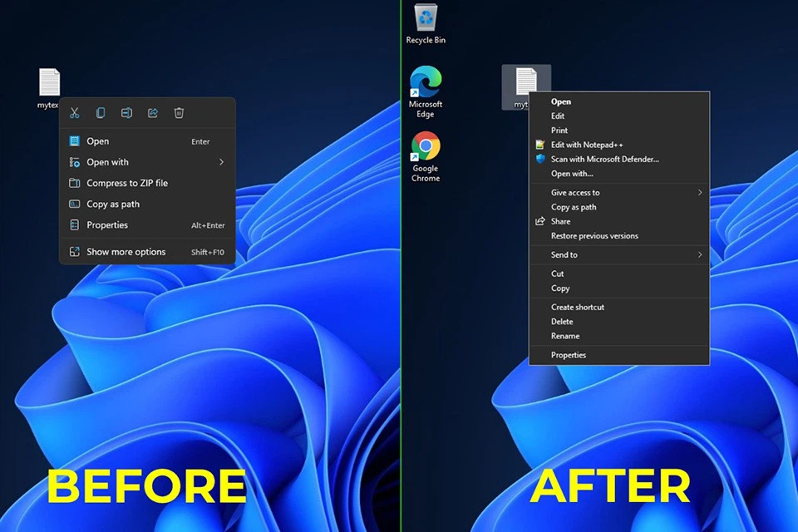Click the Share icon in the new context menu top row
Viewport: 798px width, 532px height.
[x=153, y=113]
